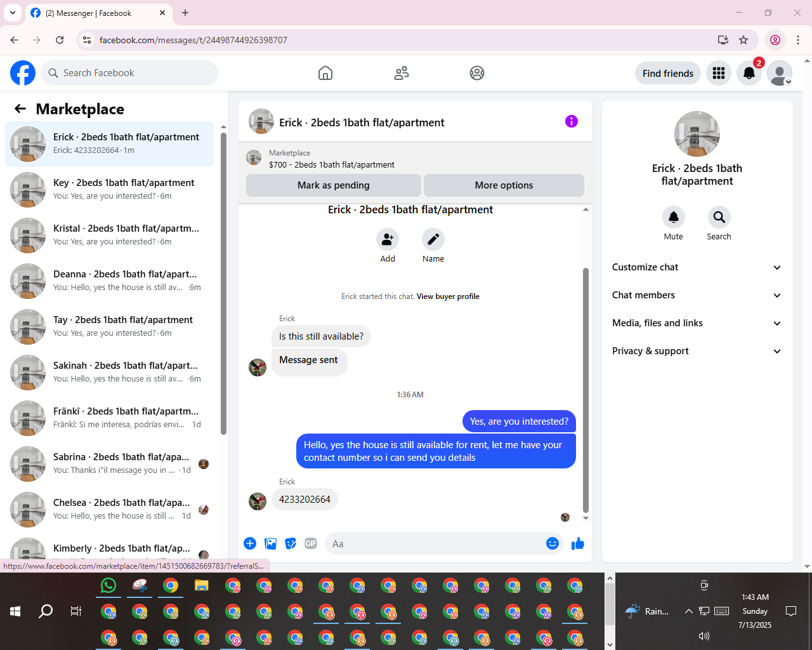Bookmark this tab with star icon
Image resolution: width=812 pixels, height=650 pixels.
(743, 40)
